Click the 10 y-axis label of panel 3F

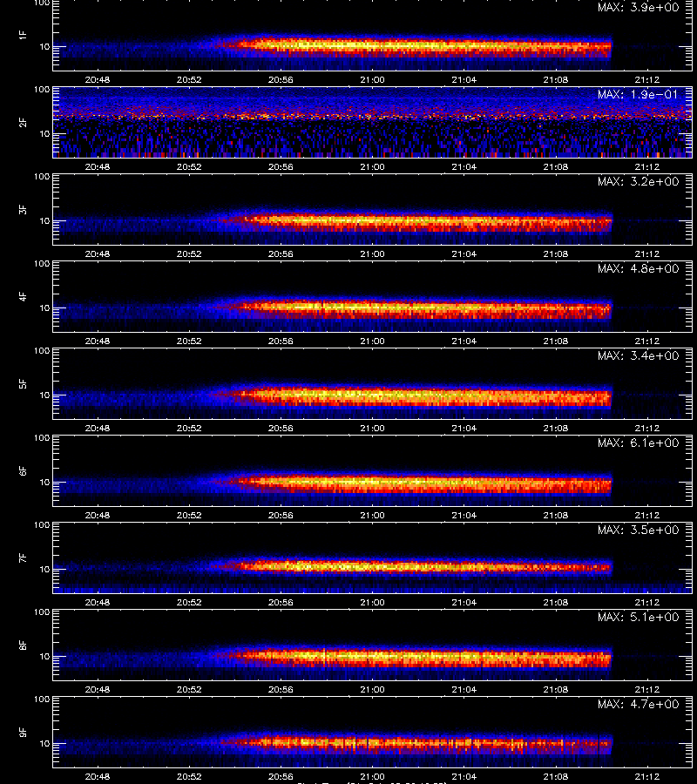45,220
